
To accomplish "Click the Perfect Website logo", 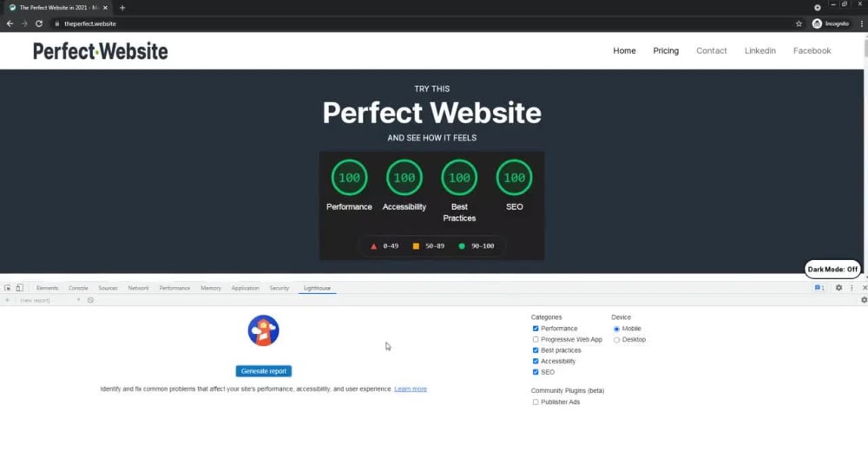I will point(100,51).
